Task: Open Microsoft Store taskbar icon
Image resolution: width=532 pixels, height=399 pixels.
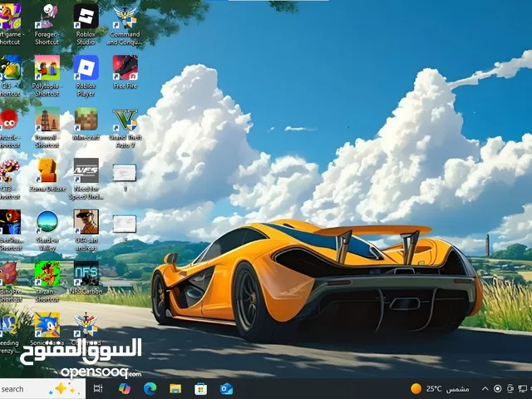Action: [201, 388]
